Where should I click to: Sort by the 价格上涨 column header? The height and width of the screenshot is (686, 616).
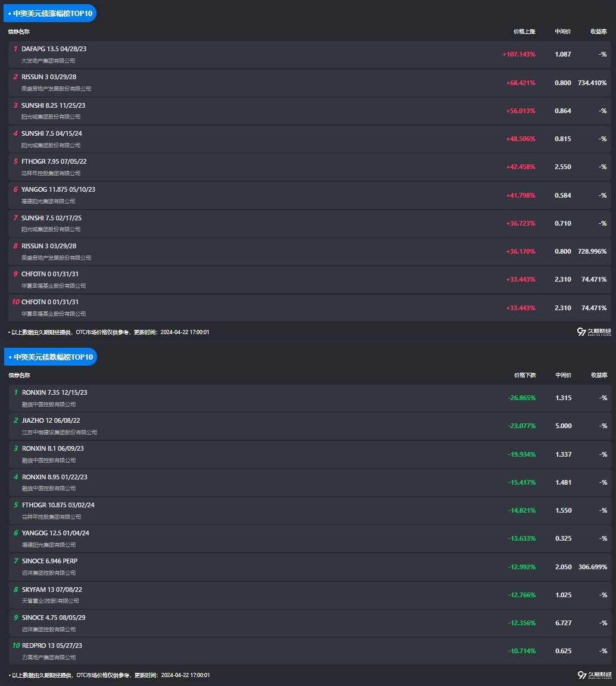(x=524, y=32)
